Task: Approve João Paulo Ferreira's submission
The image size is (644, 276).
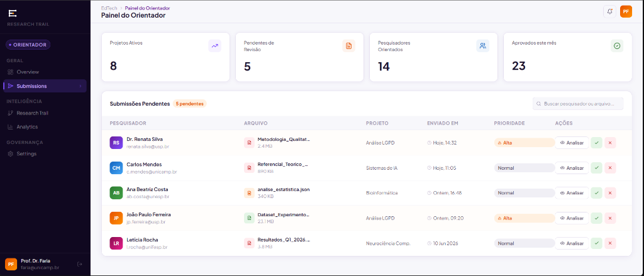Action: (596, 218)
